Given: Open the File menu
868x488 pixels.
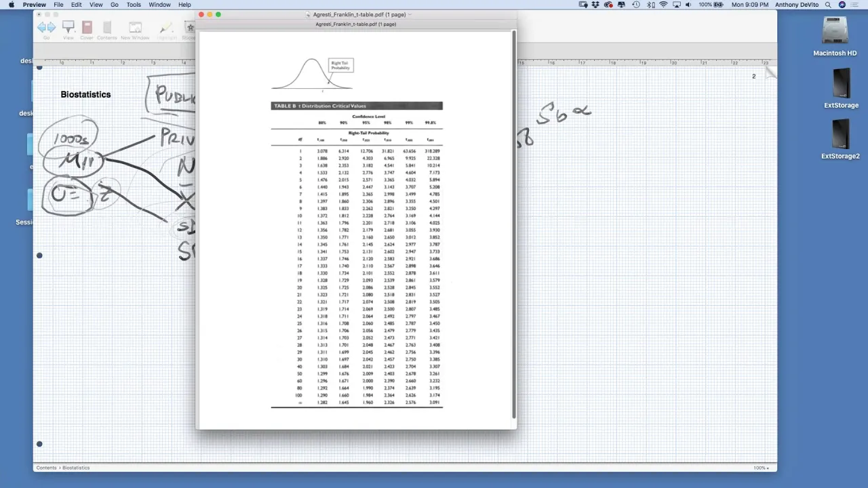Looking at the screenshot, I should click(58, 5).
